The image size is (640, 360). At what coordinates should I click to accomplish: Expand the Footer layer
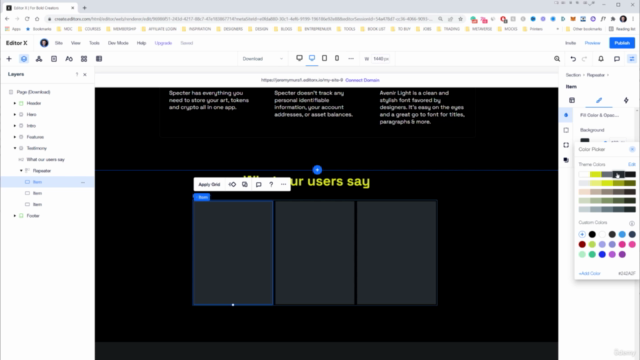pos(15,216)
